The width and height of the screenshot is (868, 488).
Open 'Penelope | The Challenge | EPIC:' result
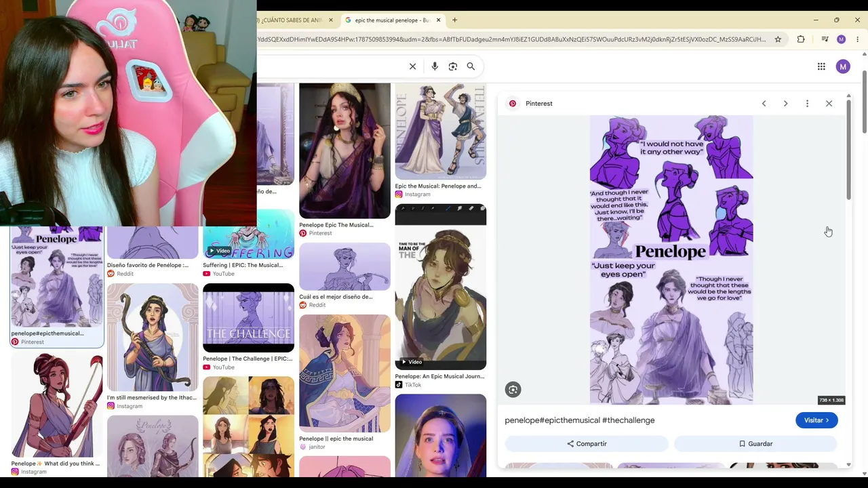point(248,359)
